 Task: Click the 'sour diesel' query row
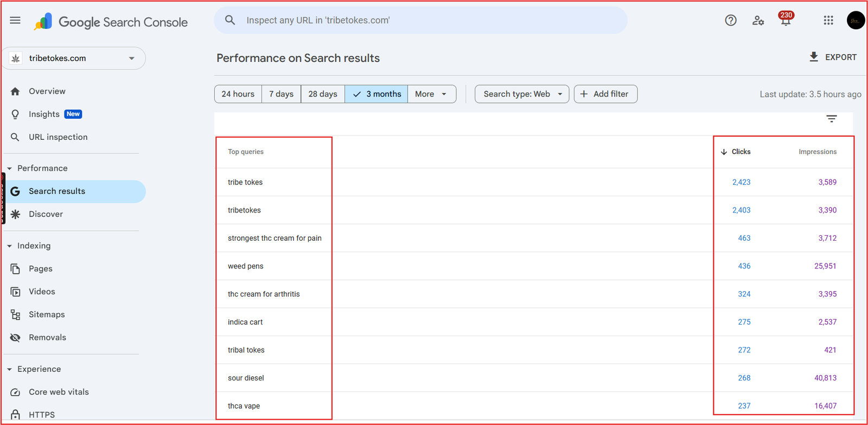point(533,378)
